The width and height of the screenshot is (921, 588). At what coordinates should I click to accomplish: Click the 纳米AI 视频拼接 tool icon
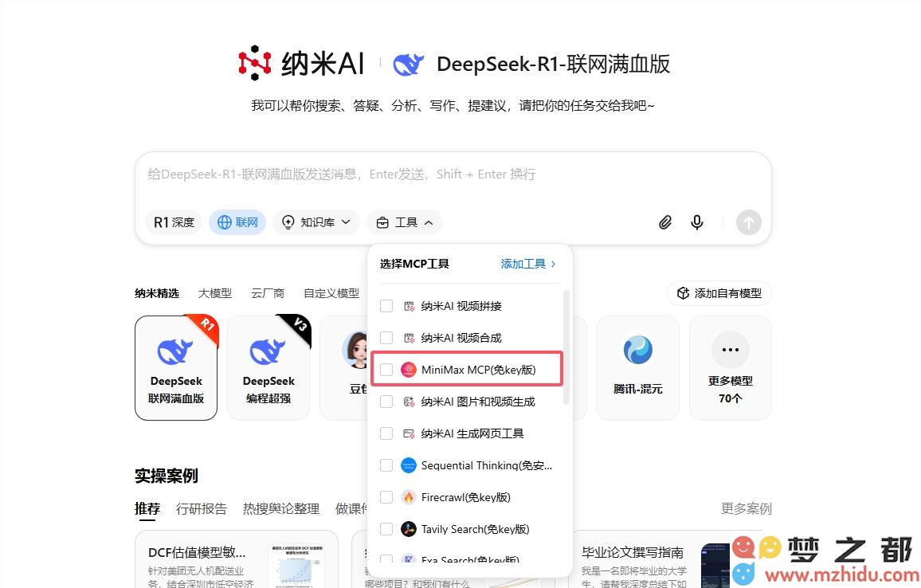[409, 306]
